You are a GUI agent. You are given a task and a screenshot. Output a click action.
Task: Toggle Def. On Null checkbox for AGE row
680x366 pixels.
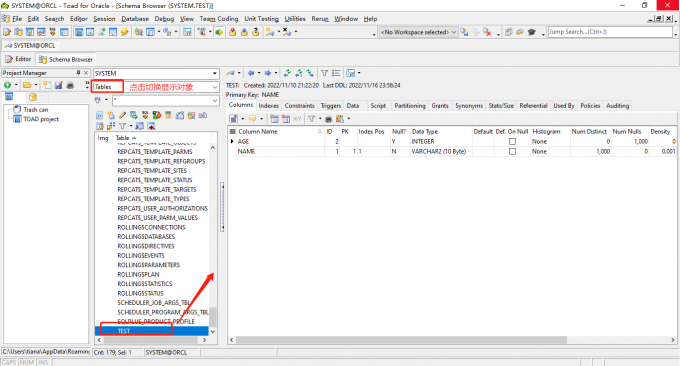click(512, 141)
